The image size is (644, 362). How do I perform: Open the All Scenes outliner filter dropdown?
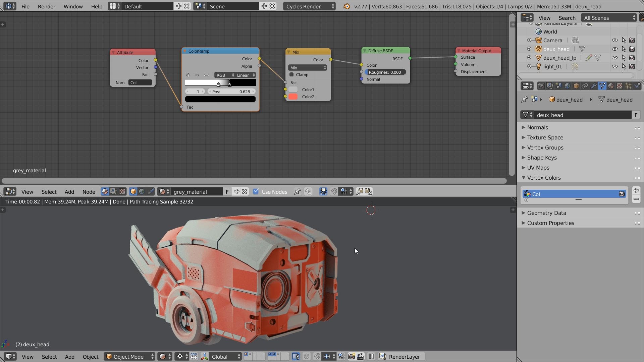coord(609,18)
